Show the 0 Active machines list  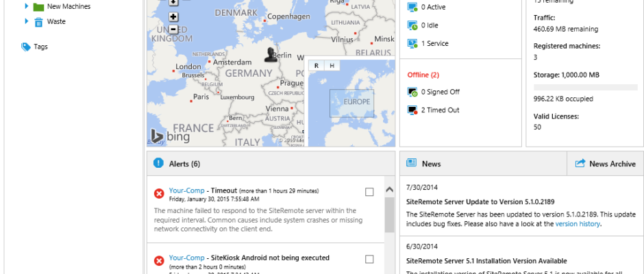(x=433, y=7)
